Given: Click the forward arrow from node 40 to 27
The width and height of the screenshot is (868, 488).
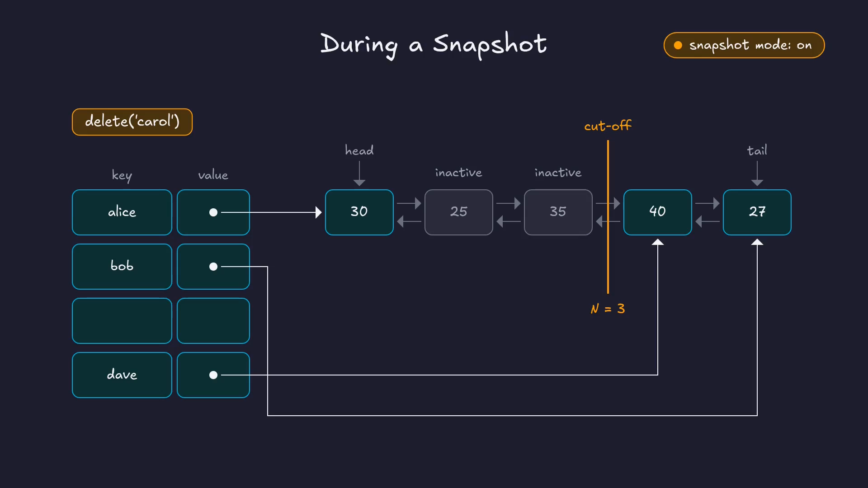Looking at the screenshot, I should (708, 203).
